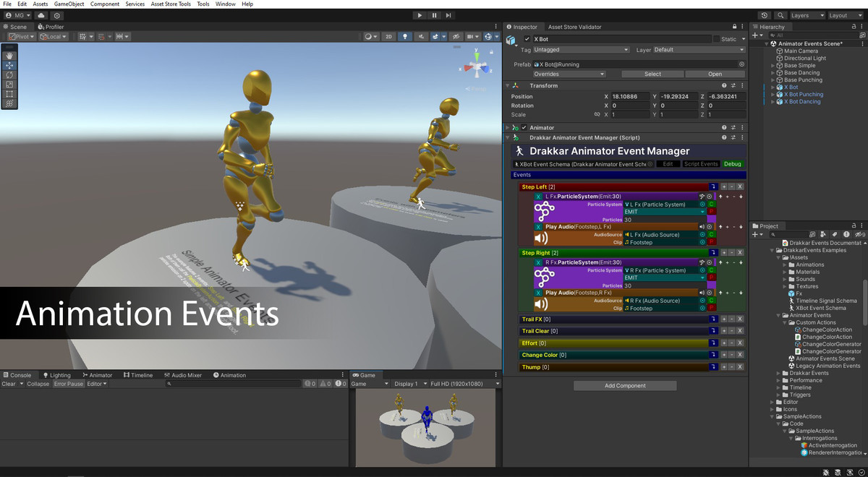The height and width of the screenshot is (477, 868).
Task: Select the Transform tool in scene toolbar
Action: point(9,103)
